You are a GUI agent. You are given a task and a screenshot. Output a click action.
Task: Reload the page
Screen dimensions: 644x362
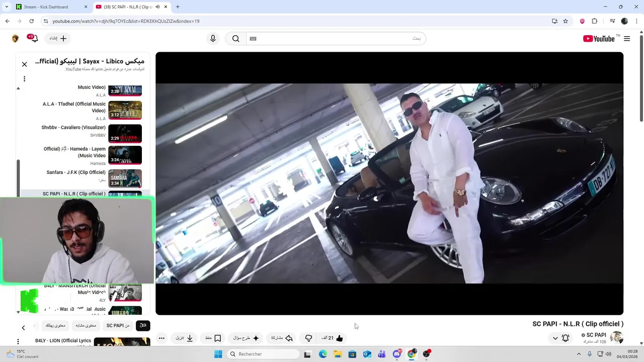pos(31,21)
